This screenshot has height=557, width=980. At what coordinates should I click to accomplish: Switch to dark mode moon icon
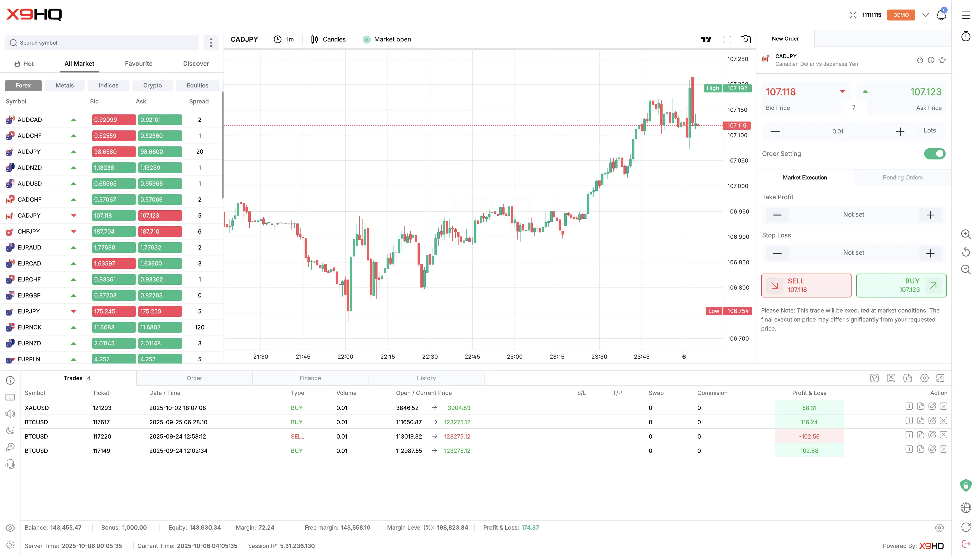(x=10, y=430)
